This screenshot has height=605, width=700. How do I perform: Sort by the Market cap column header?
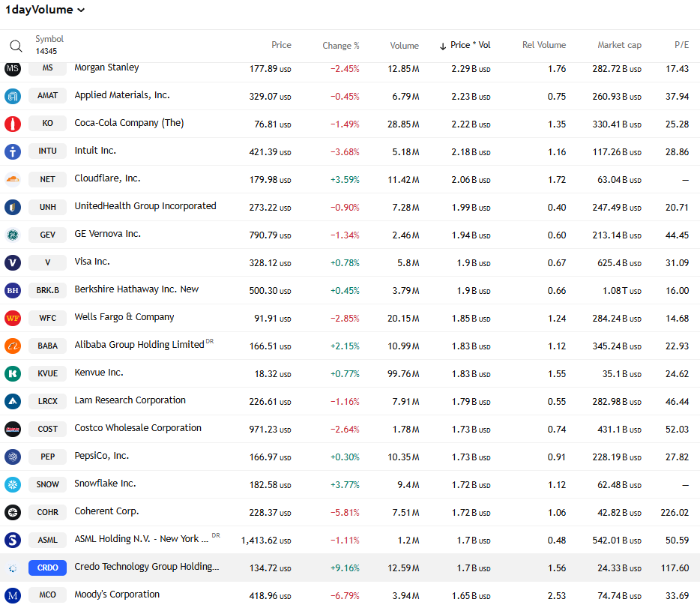619,45
